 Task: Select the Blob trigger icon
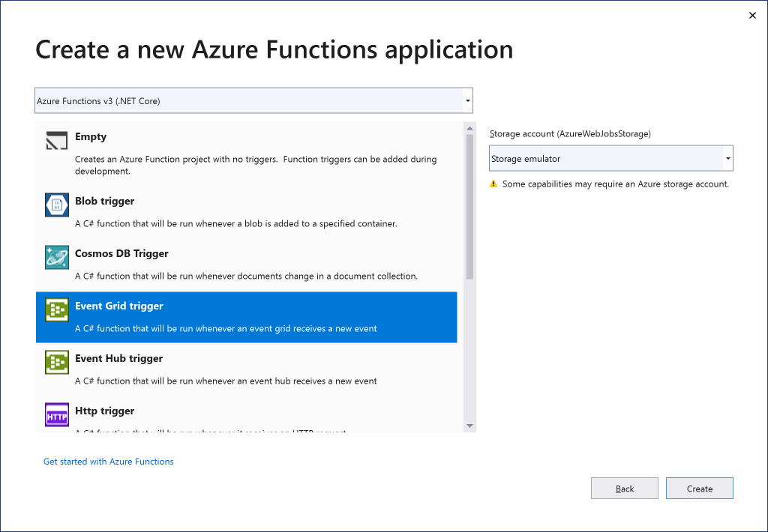(57, 205)
